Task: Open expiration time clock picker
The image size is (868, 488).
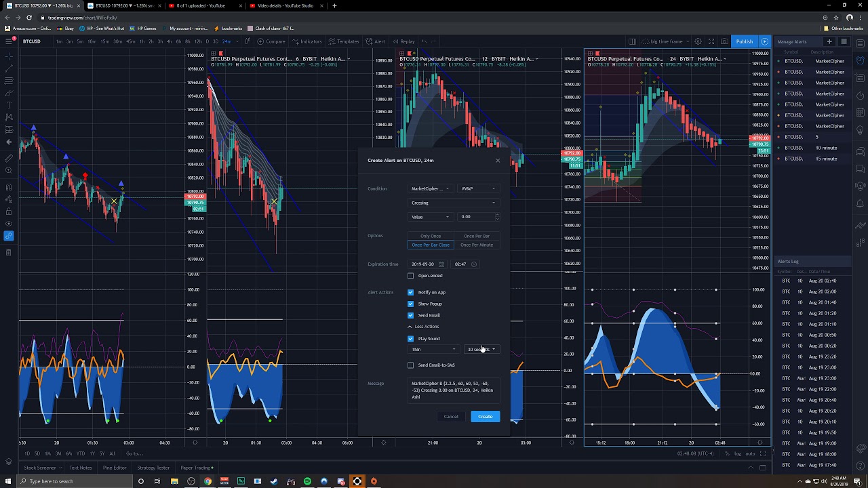Action: [x=473, y=264]
